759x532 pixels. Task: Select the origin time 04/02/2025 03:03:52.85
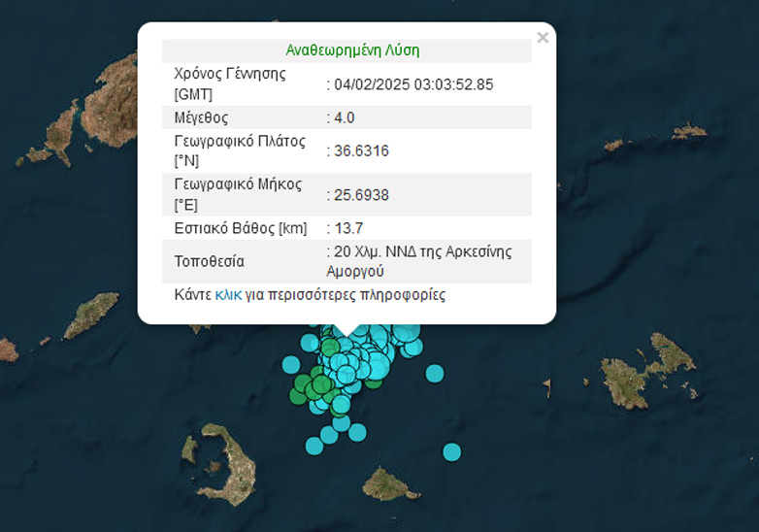[413, 84]
